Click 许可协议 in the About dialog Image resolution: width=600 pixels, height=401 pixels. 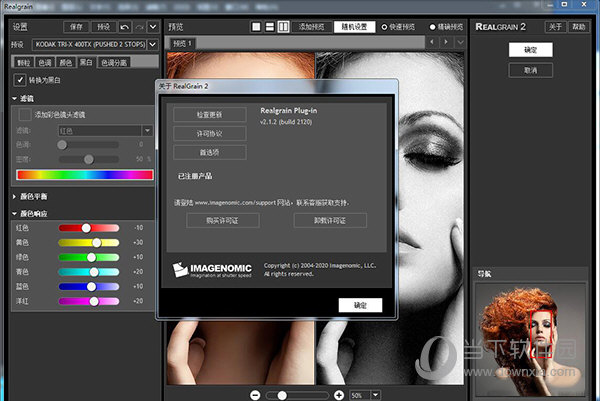point(210,134)
